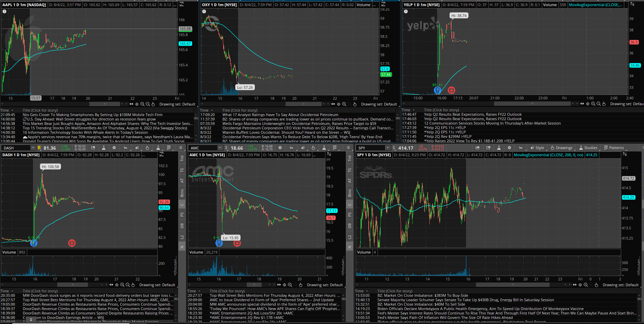Open the Style menu in SPY toolbar
This screenshot has height=324, width=644.
coord(537,148)
